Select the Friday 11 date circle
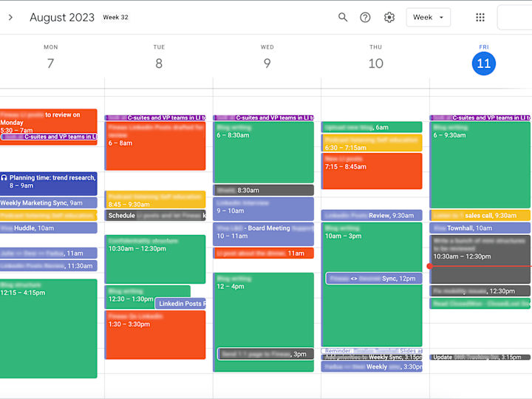532x399 pixels. click(x=484, y=64)
